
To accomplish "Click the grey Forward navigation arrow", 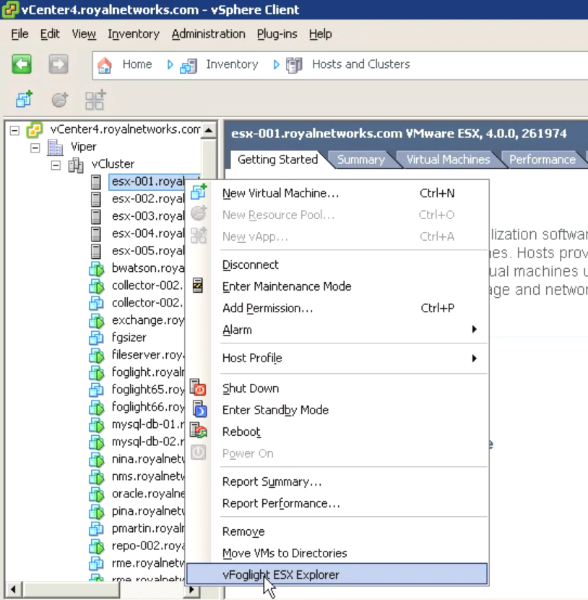I will point(58,64).
